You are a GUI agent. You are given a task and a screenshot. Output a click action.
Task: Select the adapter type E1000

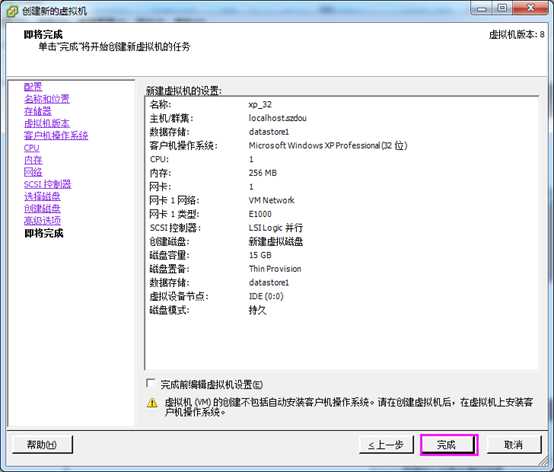click(x=260, y=214)
